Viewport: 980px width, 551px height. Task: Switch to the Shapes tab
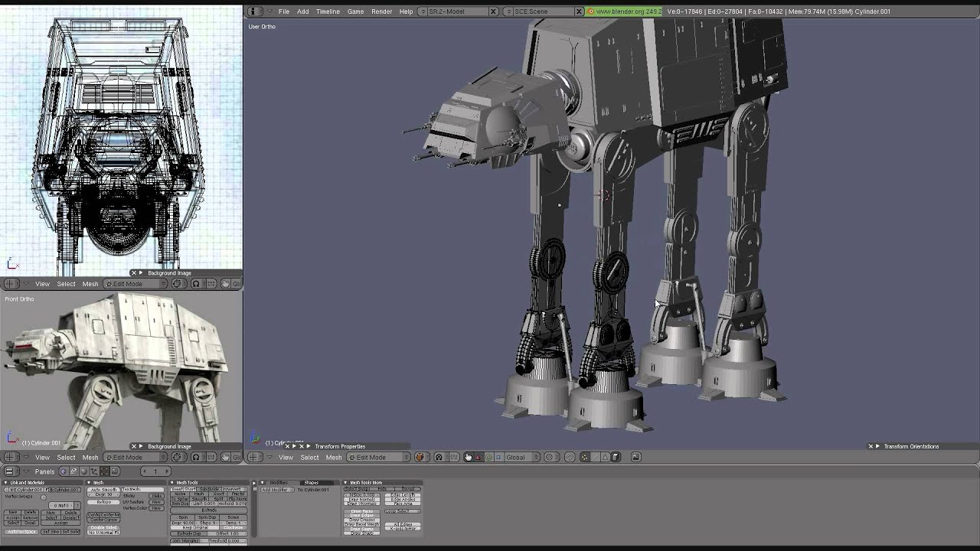point(311,483)
